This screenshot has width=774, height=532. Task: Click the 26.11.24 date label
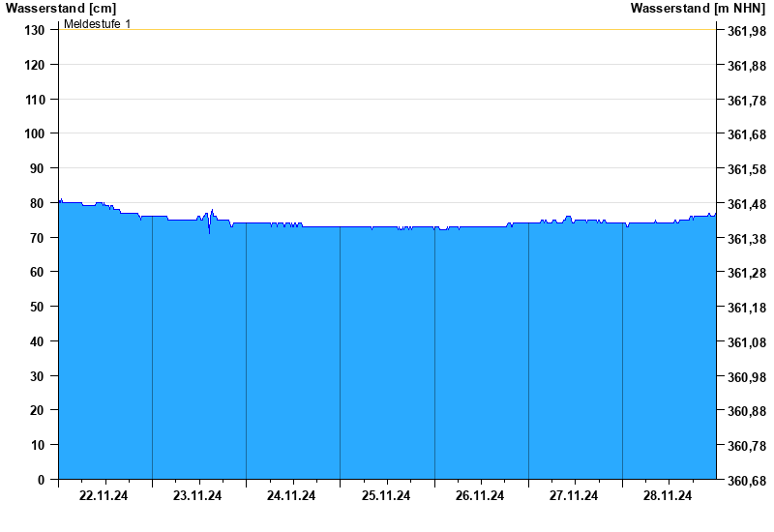click(480, 496)
